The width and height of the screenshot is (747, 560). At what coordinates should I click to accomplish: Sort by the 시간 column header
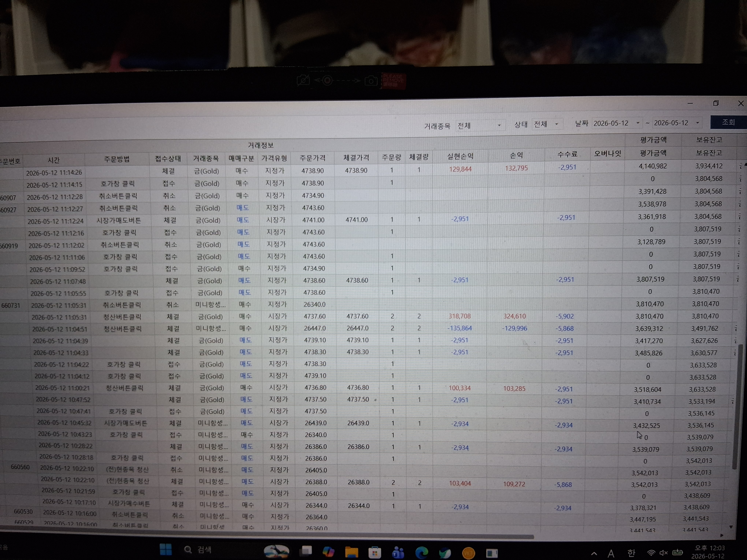(54, 160)
